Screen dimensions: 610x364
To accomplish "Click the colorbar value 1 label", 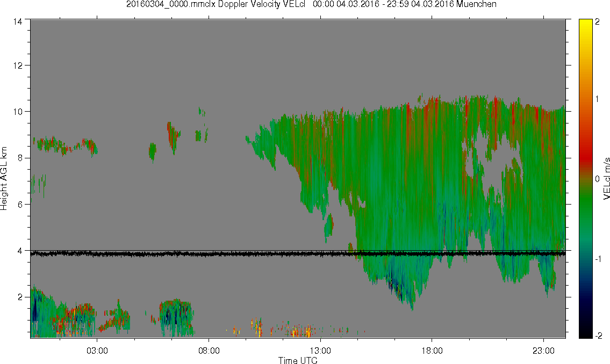I will pyautogui.click(x=598, y=99).
